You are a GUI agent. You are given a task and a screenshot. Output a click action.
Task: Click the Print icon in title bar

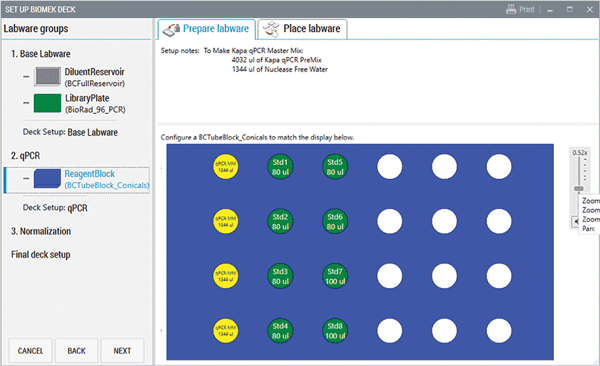pos(511,9)
